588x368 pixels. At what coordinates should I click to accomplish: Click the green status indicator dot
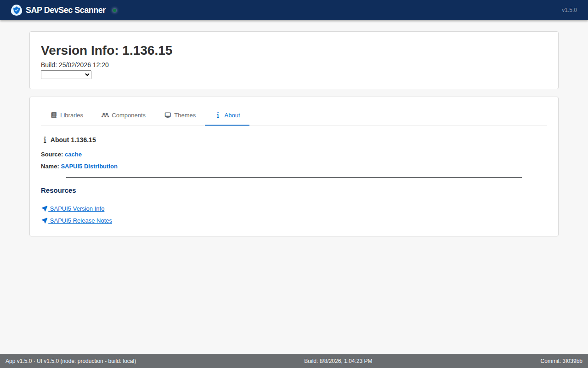[x=115, y=10]
